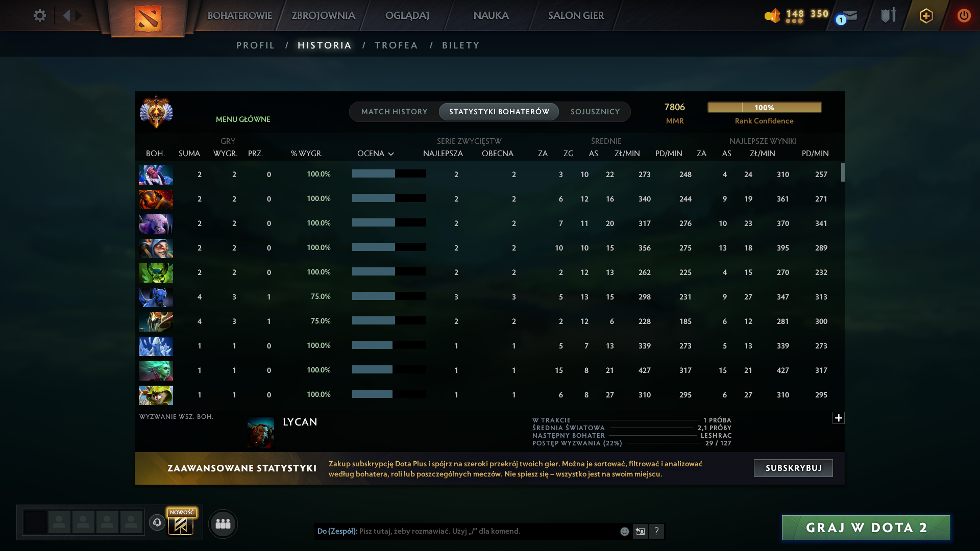This screenshot has width=980, height=551.
Task: Sort by NAJLEPSZA streak column header
Action: coord(443,154)
